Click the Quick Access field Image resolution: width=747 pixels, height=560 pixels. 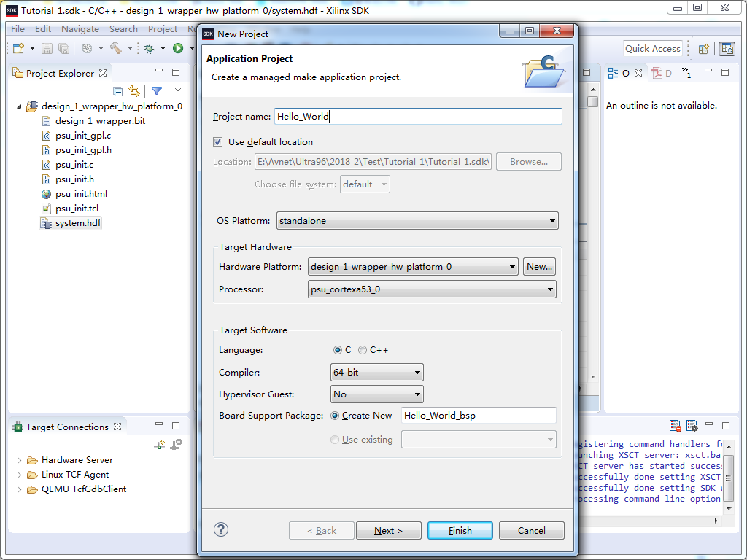(x=653, y=49)
